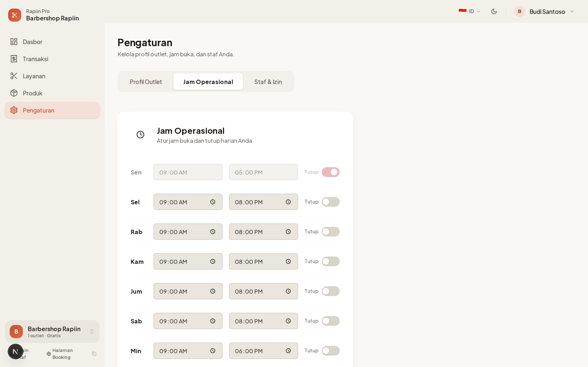
Task: Click the Jumat closing time field
Action: tap(257, 291)
